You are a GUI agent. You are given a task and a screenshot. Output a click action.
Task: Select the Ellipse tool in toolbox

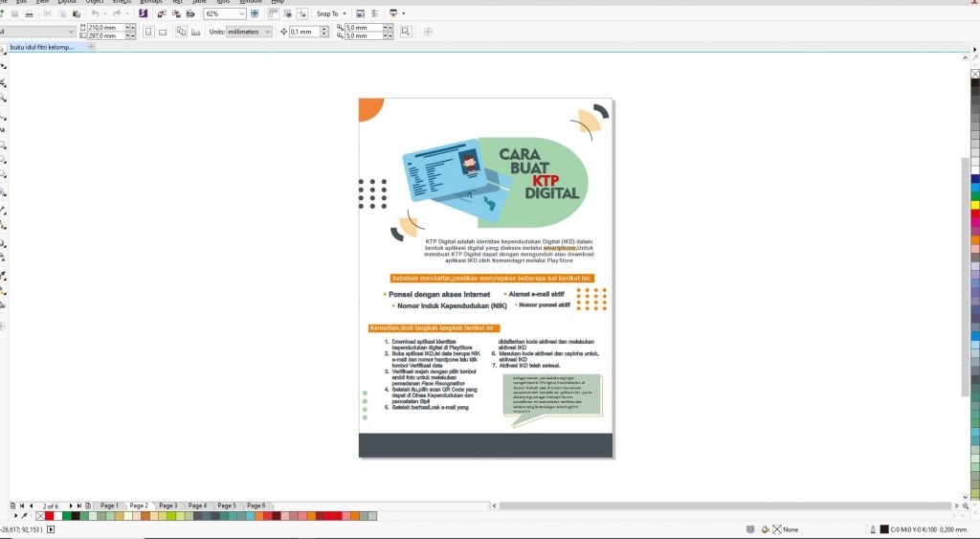(x=3, y=160)
